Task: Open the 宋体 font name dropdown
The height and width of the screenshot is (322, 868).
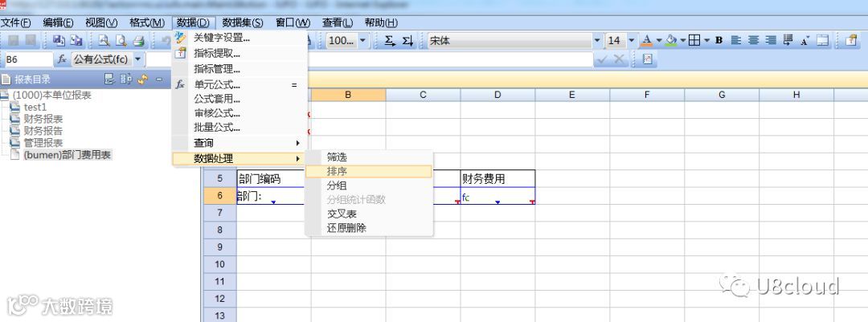Action: coord(597,40)
